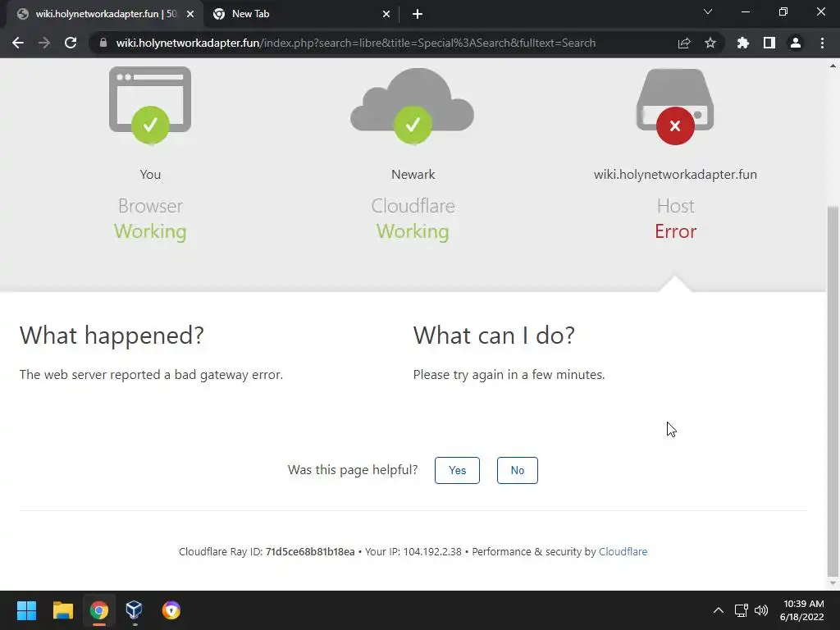Click the scrollbar down arrow
The width and height of the screenshot is (840, 630).
(x=833, y=583)
